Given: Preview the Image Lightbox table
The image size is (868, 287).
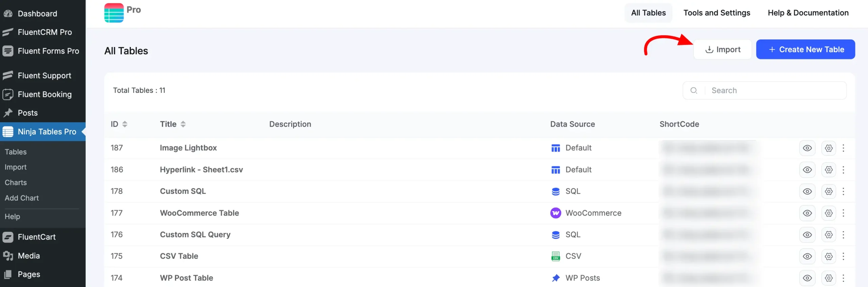Looking at the screenshot, I should tap(807, 148).
